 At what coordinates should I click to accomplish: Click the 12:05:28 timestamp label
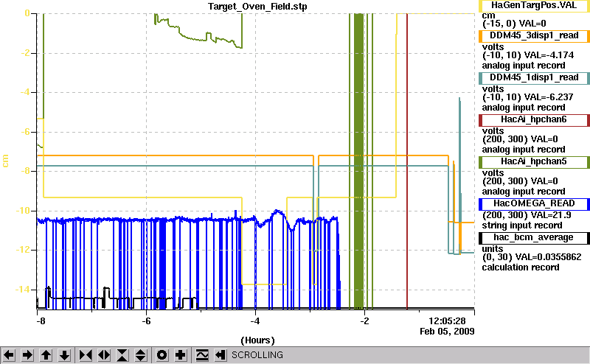[448, 321]
